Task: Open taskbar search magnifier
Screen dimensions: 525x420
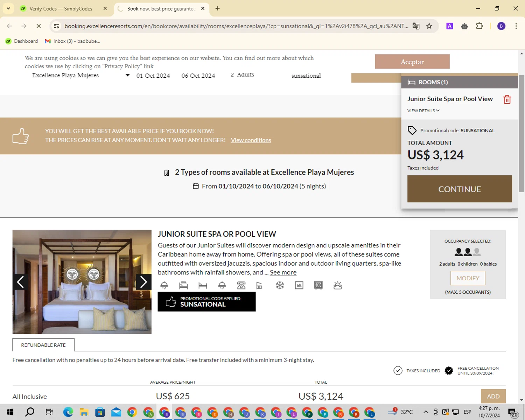Action: 30,412
